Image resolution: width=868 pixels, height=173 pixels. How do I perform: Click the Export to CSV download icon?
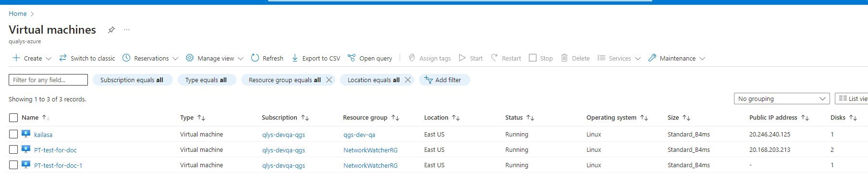pos(295,58)
